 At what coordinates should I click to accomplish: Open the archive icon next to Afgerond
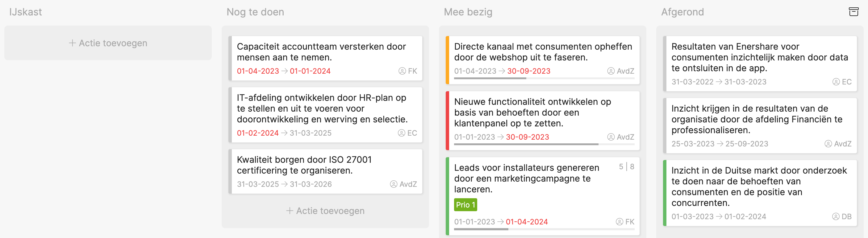point(853,12)
